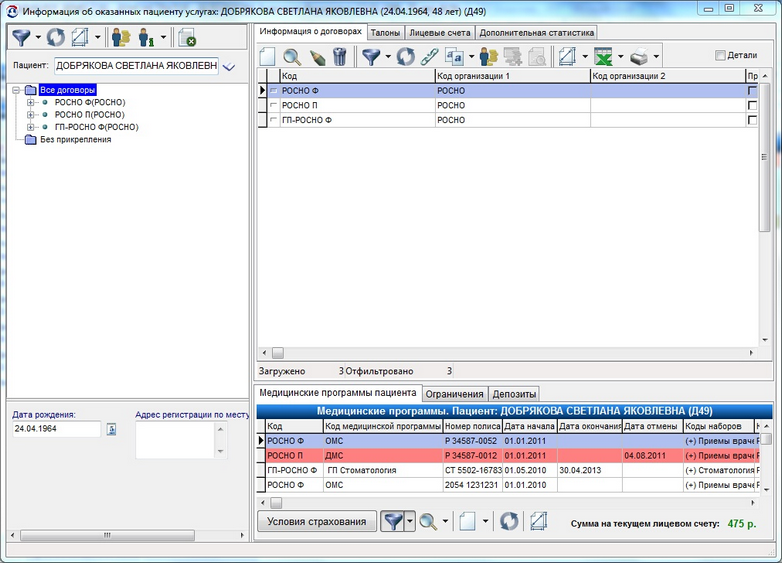Confirm patient with the blue checkmark icon
782x563 pixels.
pos(229,66)
